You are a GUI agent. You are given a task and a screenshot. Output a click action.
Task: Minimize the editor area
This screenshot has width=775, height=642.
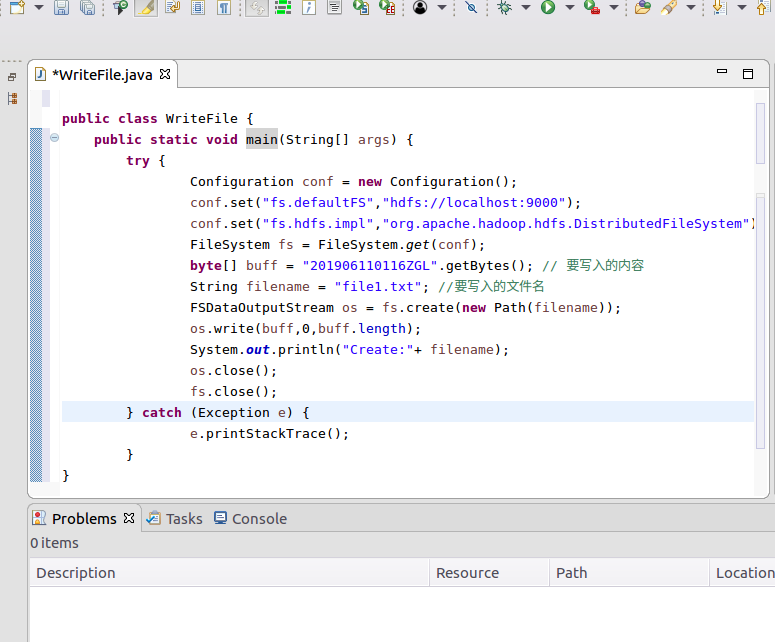(722, 72)
